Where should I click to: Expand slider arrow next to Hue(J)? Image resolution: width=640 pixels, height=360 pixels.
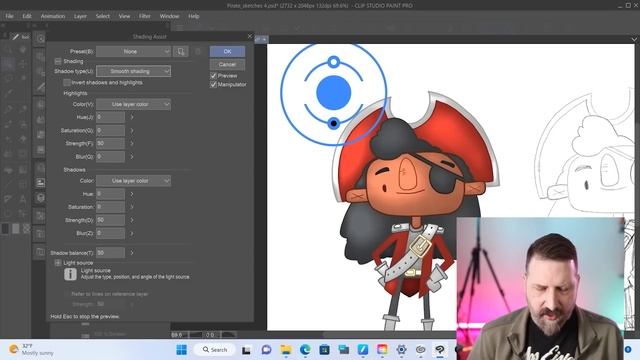coord(132,117)
